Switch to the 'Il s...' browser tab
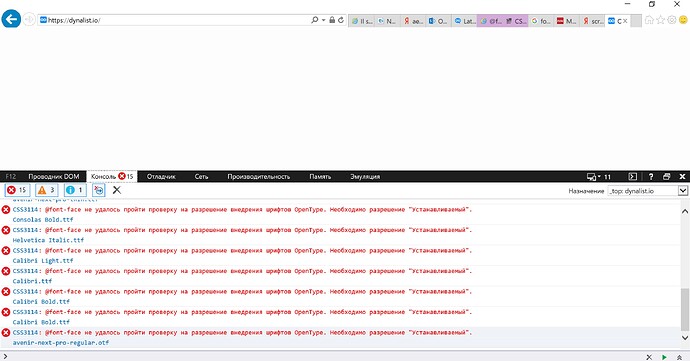690x361 pixels. pyautogui.click(x=362, y=21)
